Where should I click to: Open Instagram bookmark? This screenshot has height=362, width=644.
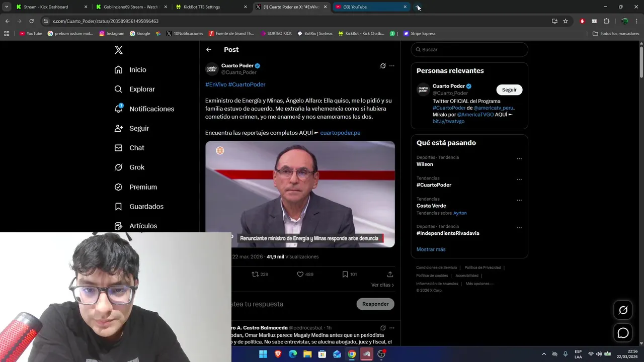(x=112, y=34)
